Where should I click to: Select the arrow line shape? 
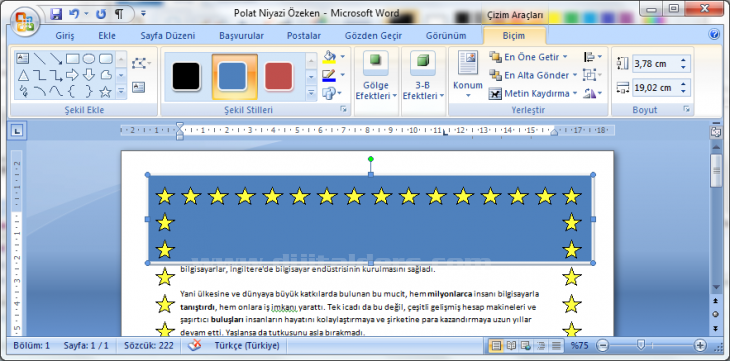[56, 59]
